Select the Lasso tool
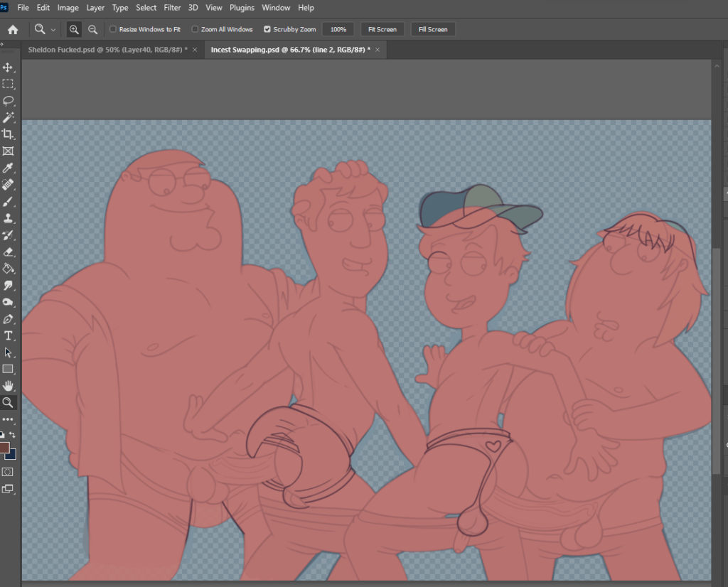728x587 pixels. [9, 100]
